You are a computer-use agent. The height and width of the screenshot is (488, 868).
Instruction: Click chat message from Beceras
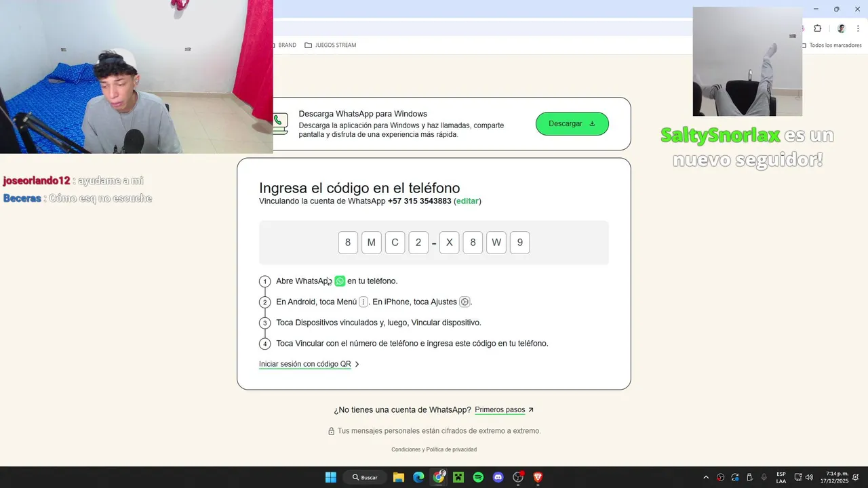(77, 199)
